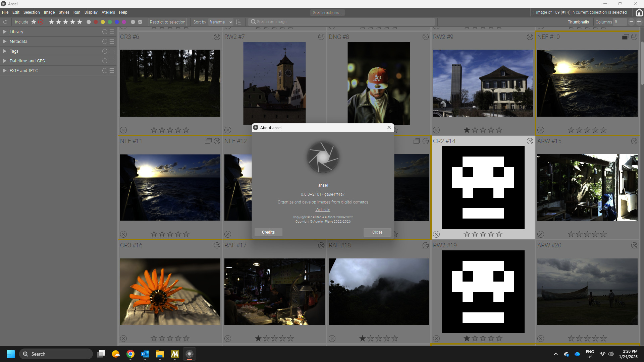
Task: Open the Sort by filename dropdown
Action: [220, 22]
